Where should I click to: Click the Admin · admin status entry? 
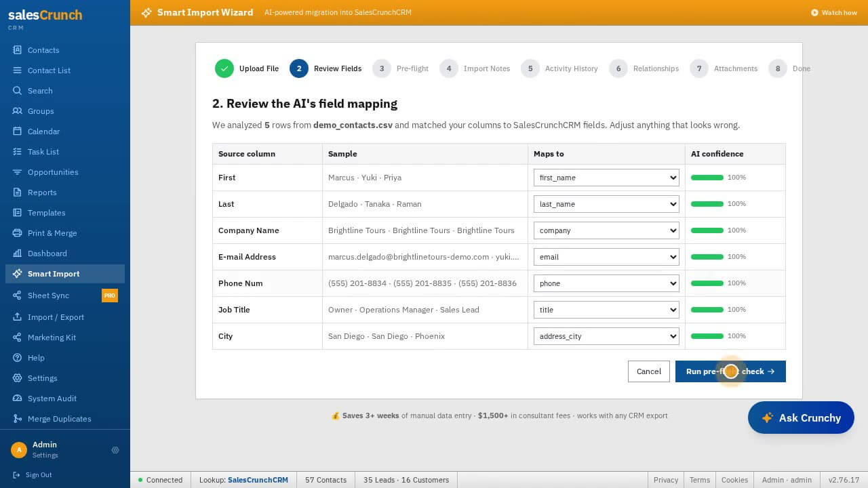(x=787, y=480)
